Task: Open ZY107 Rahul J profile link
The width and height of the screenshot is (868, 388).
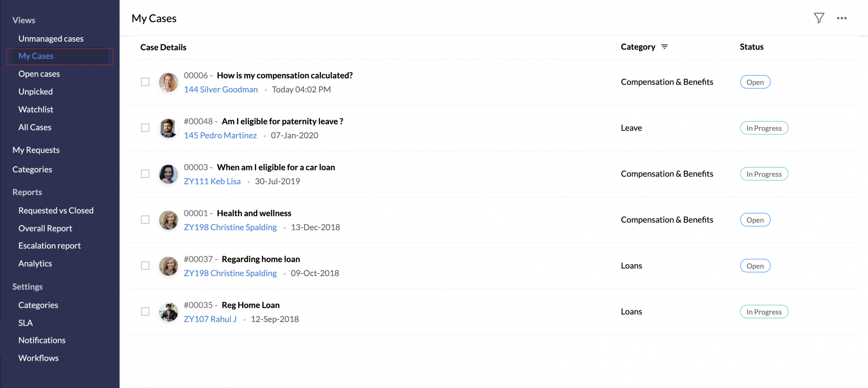Action: [x=210, y=319]
